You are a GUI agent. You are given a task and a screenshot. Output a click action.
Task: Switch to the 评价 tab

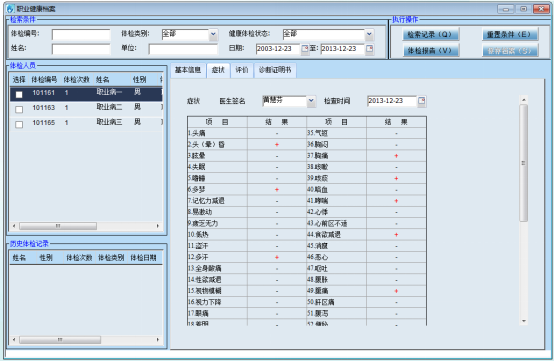(242, 70)
